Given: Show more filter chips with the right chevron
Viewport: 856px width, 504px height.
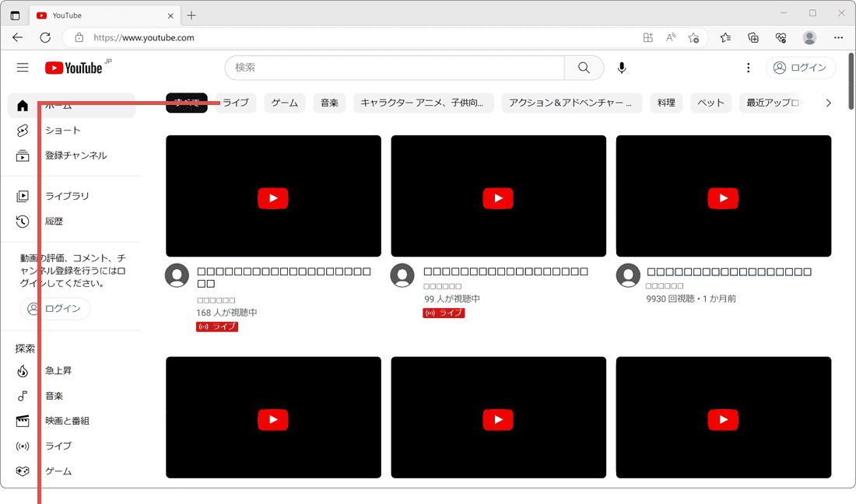Looking at the screenshot, I should tap(828, 102).
